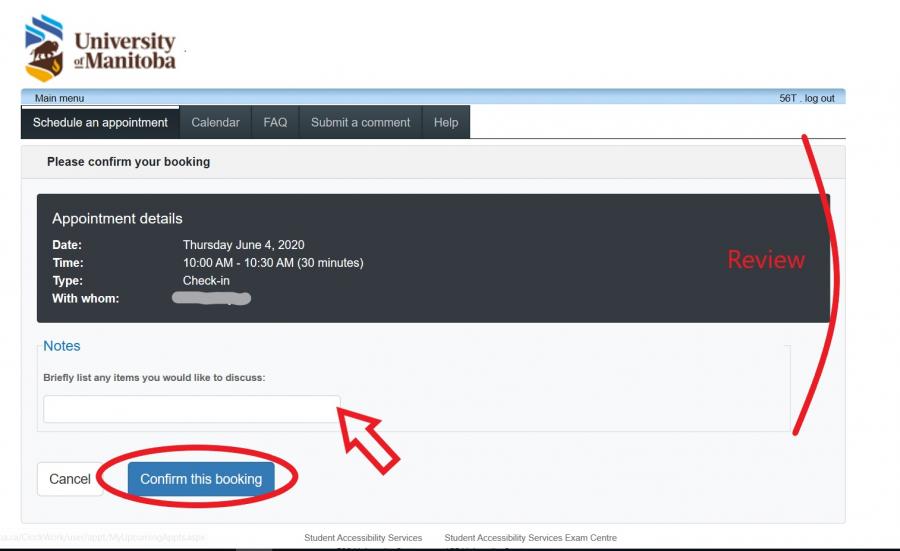Click the University of Manitoba wordmark text
This screenshot has width=900, height=551.
click(x=125, y=51)
